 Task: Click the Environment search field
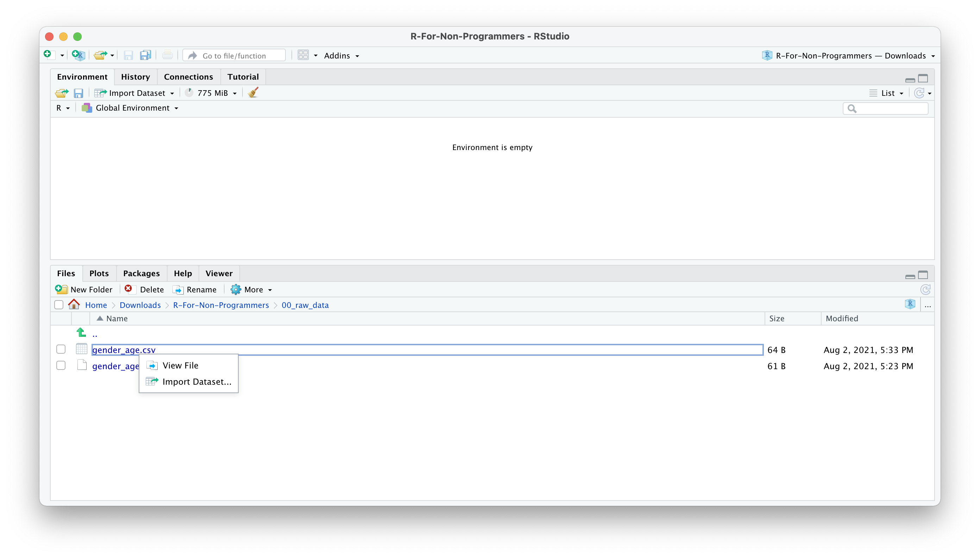[x=890, y=108]
